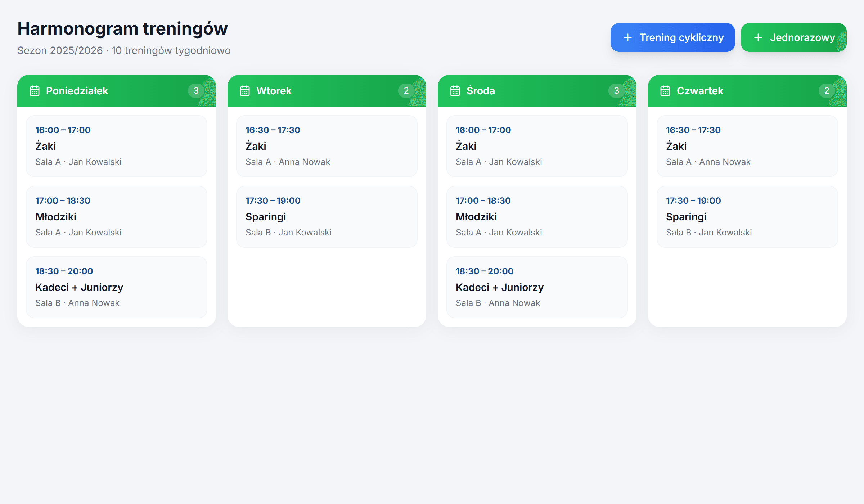The height and width of the screenshot is (504, 864).
Task: Click the Środa calendar icon
Action: (x=455, y=91)
